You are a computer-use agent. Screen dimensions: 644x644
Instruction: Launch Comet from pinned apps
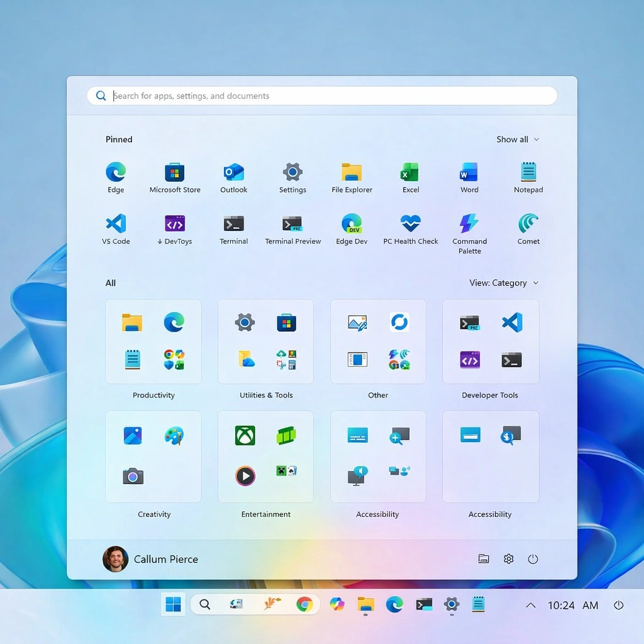pyautogui.click(x=528, y=228)
